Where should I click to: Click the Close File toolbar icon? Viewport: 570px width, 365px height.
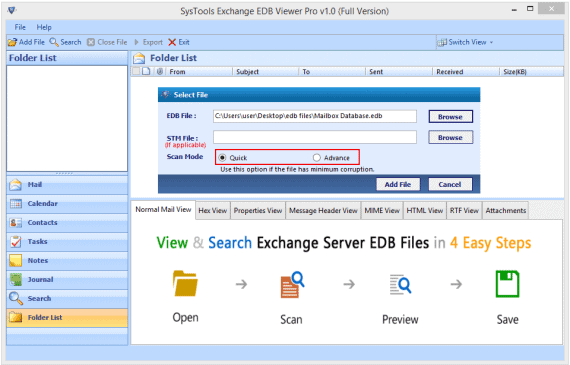pos(91,42)
